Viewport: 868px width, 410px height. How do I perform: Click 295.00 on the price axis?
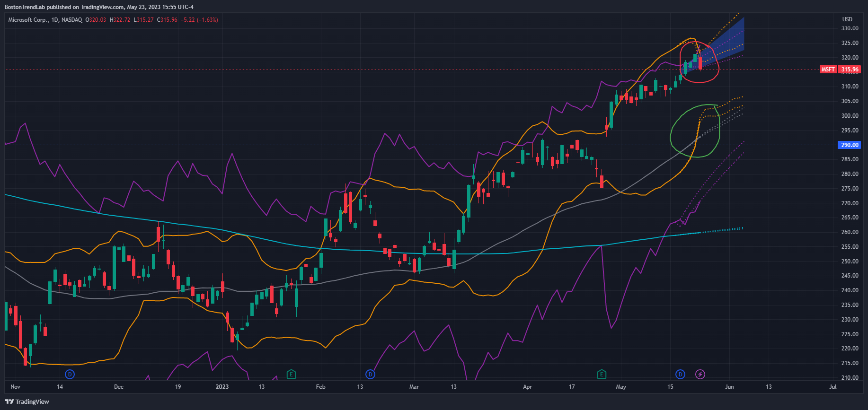click(850, 131)
